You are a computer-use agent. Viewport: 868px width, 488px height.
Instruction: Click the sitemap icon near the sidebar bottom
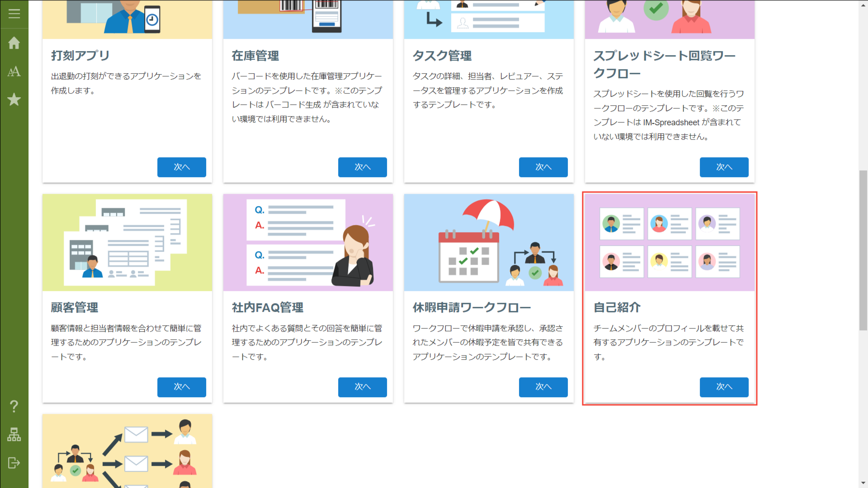coord(14,435)
